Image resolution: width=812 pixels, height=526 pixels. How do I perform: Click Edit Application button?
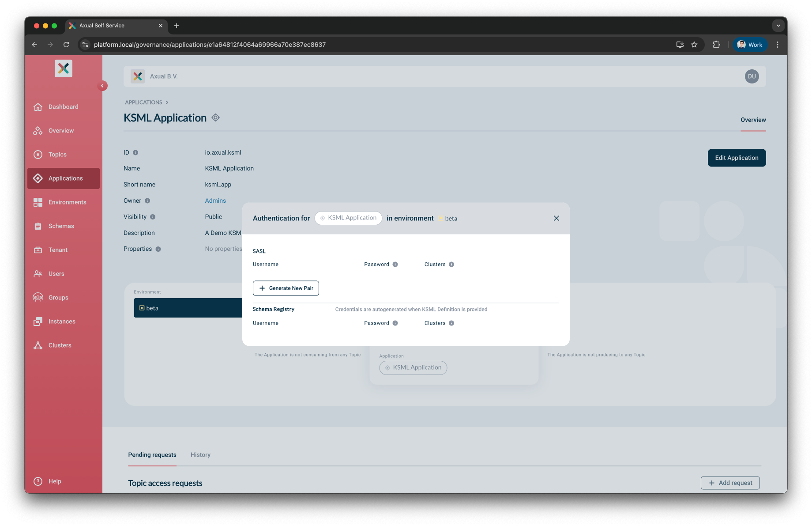point(737,158)
